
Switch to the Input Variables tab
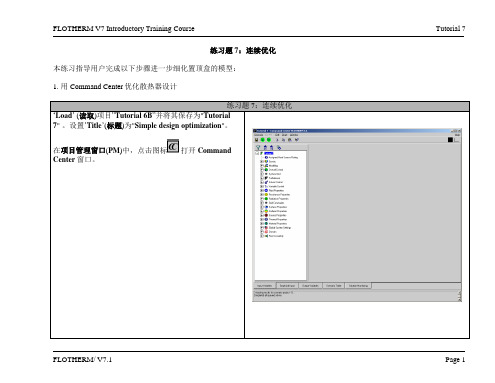(x=265, y=286)
